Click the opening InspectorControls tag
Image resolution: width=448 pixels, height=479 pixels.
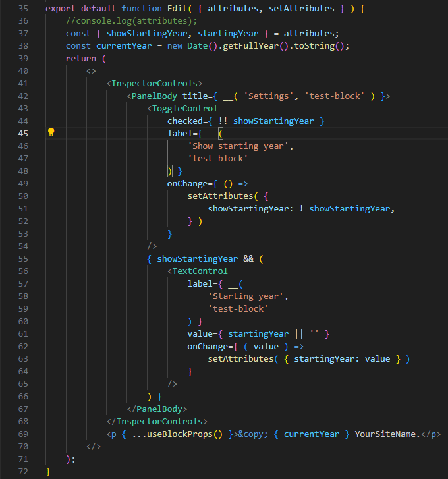(x=154, y=84)
